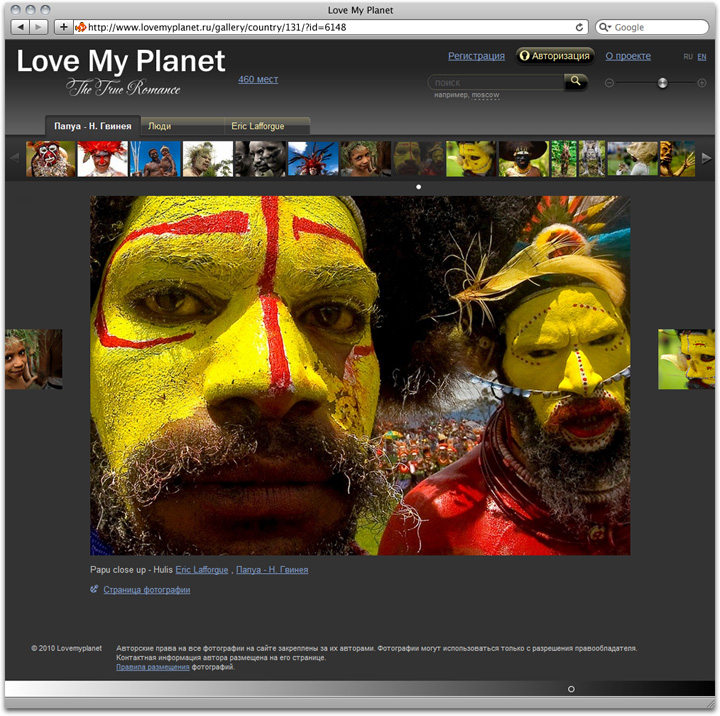Switch to the Папуа - Н. Гвинея tab

point(88,127)
